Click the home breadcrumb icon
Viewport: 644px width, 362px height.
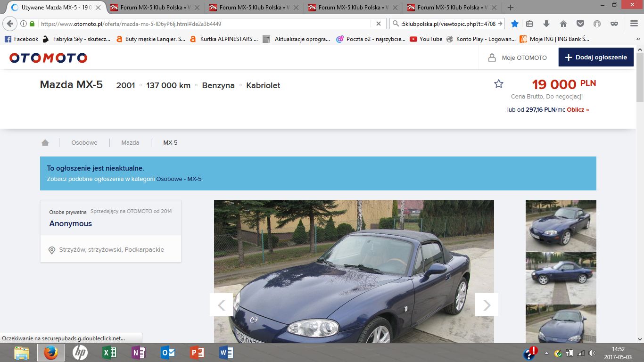tap(45, 142)
